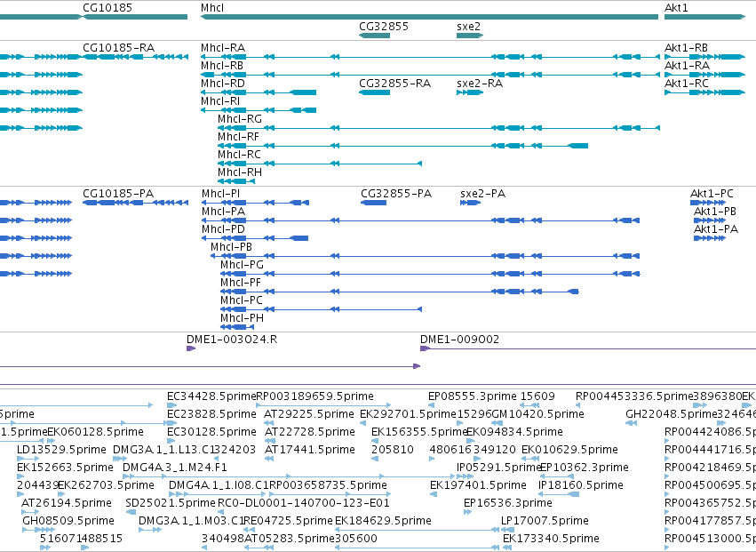Screen dimensions: 756x552
Task: Select the sxe2-RA transcript
Action: tap(470, 92)
